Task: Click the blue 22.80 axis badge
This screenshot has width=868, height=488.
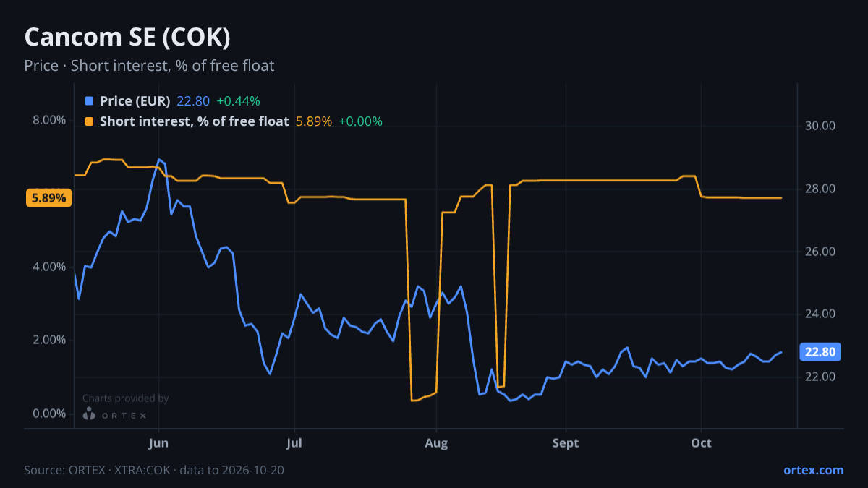Action: pos(820,352)
